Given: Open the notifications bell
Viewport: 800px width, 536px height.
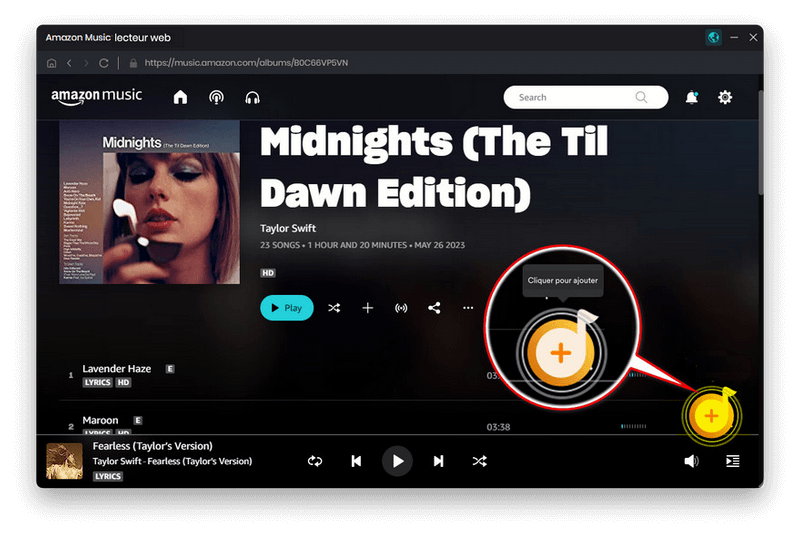Looking at the screenshot, I should [x=691, y=97].
